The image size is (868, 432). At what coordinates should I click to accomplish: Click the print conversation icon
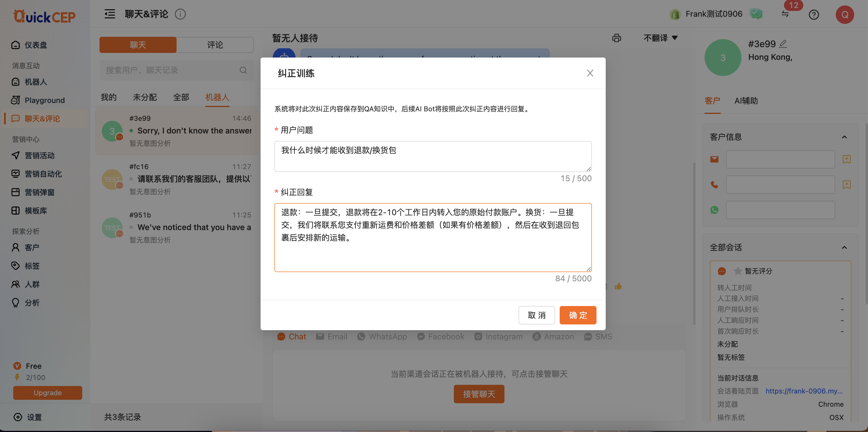tap(616, 38)
